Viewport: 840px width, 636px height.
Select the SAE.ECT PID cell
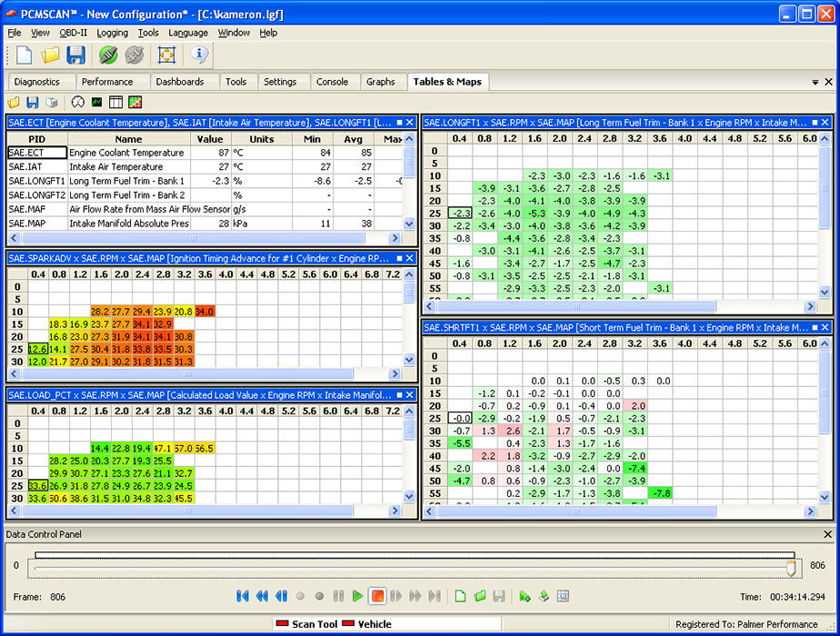[x=36, y=153]
